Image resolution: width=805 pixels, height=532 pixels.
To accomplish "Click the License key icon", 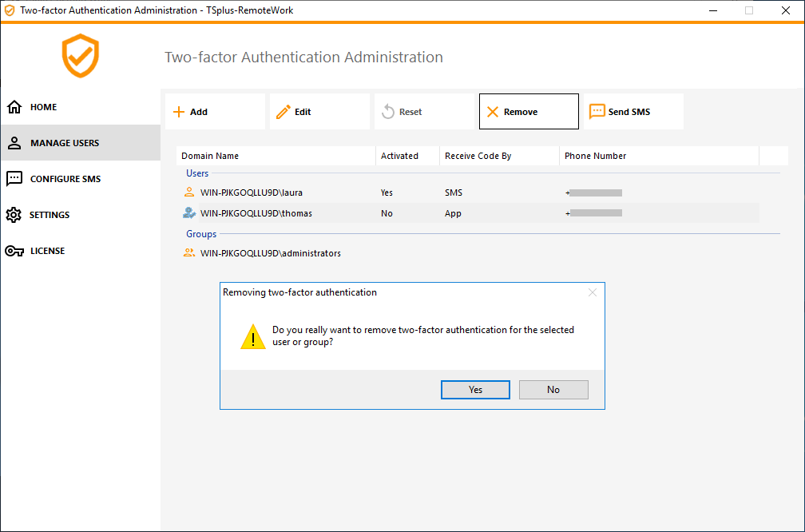I will click(x=15, y=250).
